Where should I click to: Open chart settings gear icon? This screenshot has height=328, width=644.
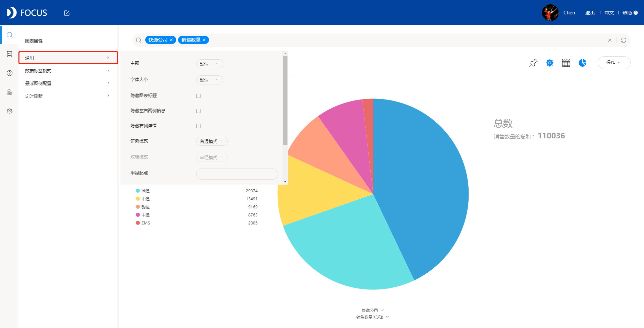tap(550, 63)
